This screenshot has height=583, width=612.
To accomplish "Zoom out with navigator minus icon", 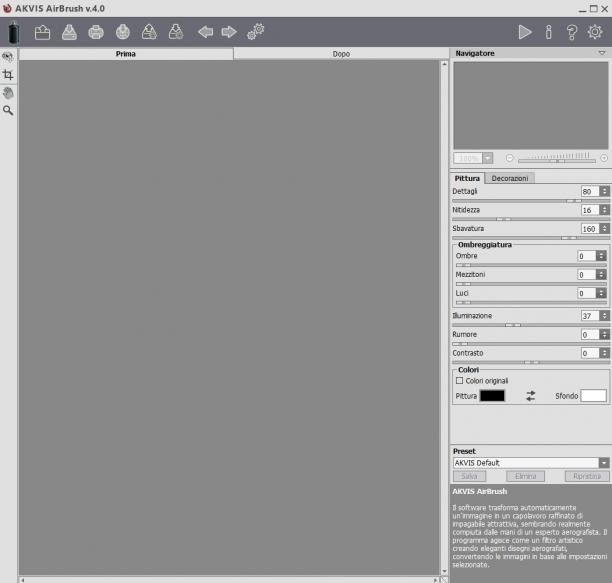I will pos(509,158).
